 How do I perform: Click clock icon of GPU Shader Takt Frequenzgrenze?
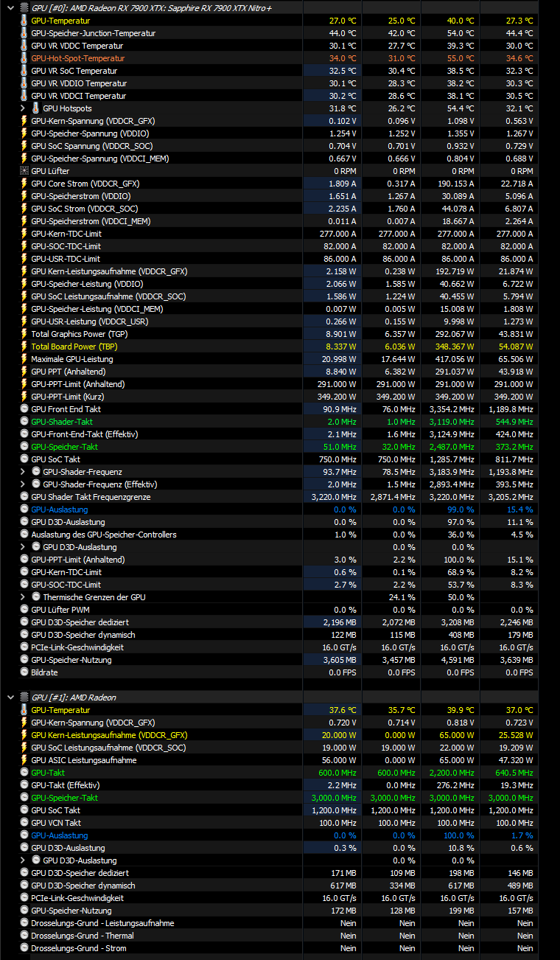(x=24, y=497)
